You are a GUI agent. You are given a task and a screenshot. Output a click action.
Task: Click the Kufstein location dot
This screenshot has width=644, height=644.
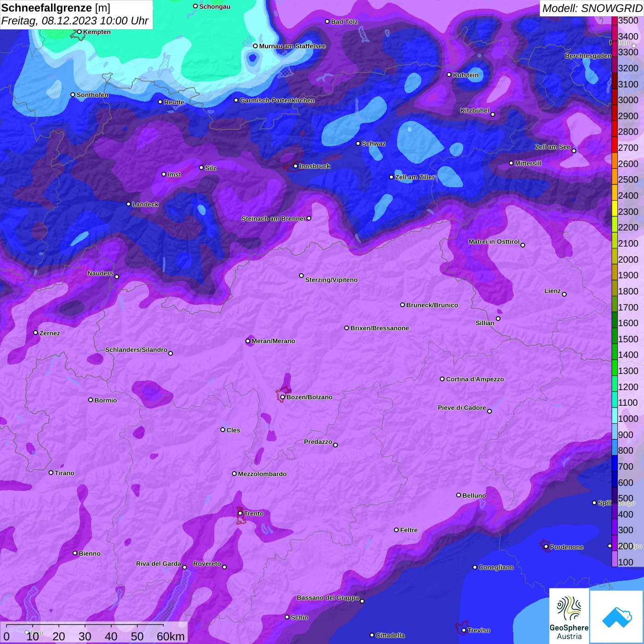point(449,75)
